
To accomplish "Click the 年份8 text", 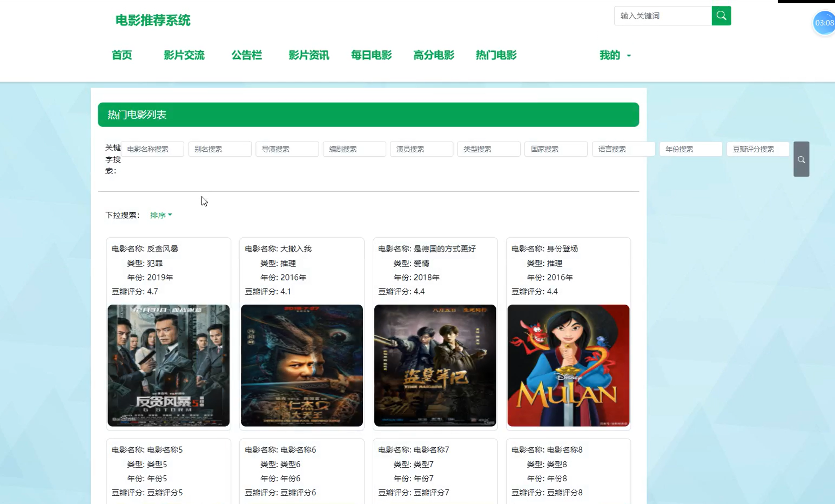I will click(557, 479).
